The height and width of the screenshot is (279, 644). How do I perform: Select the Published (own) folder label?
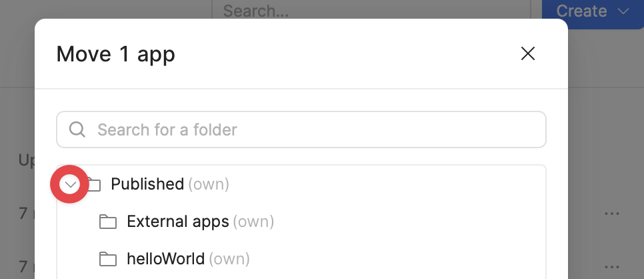169,184
